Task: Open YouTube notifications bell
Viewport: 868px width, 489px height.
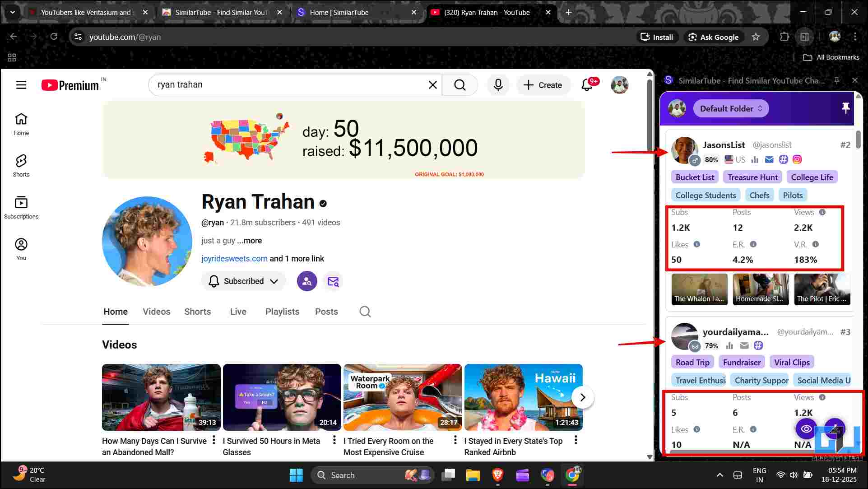Action: click(x=587, y=85)
